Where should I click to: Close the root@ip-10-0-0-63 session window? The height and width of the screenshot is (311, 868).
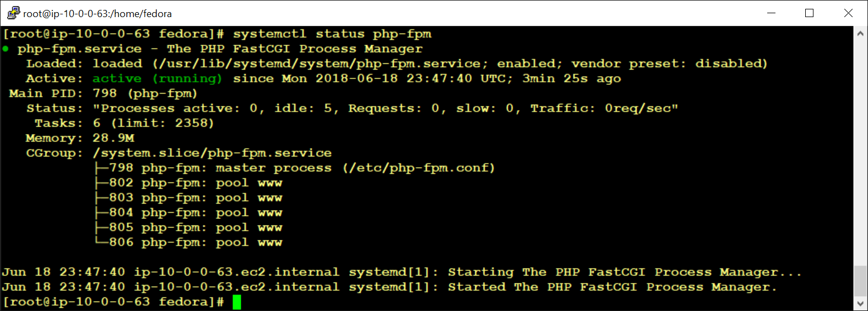848,13
